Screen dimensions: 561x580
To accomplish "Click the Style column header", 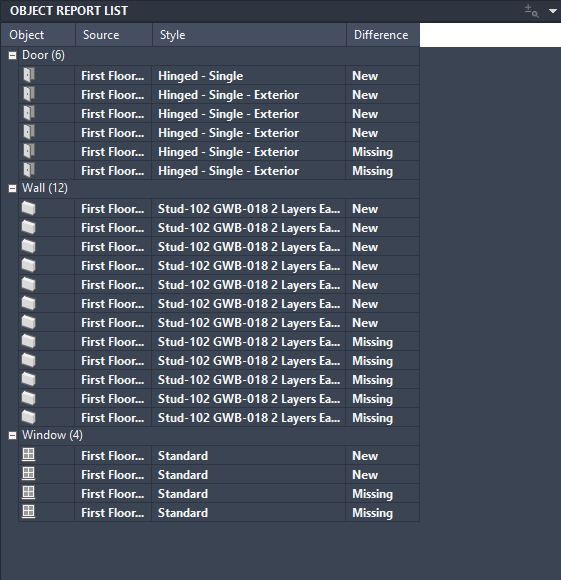I will (249, 35).
